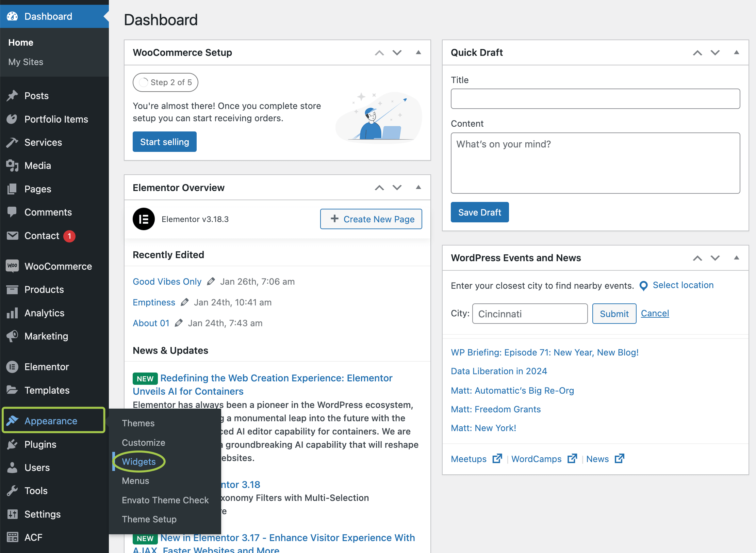
Task: Move Elementor Overview panel up
Action: click(379, 188)
